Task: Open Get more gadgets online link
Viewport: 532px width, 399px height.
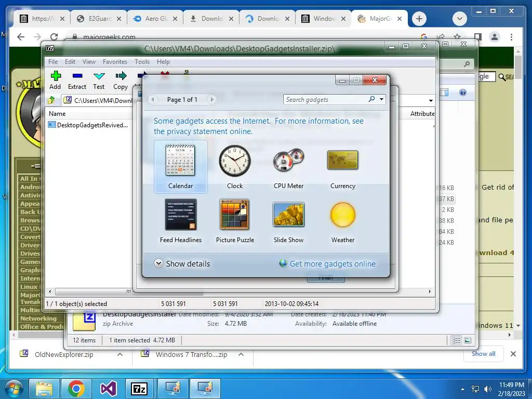Action: pyautogui.click(x=327, y=263)
